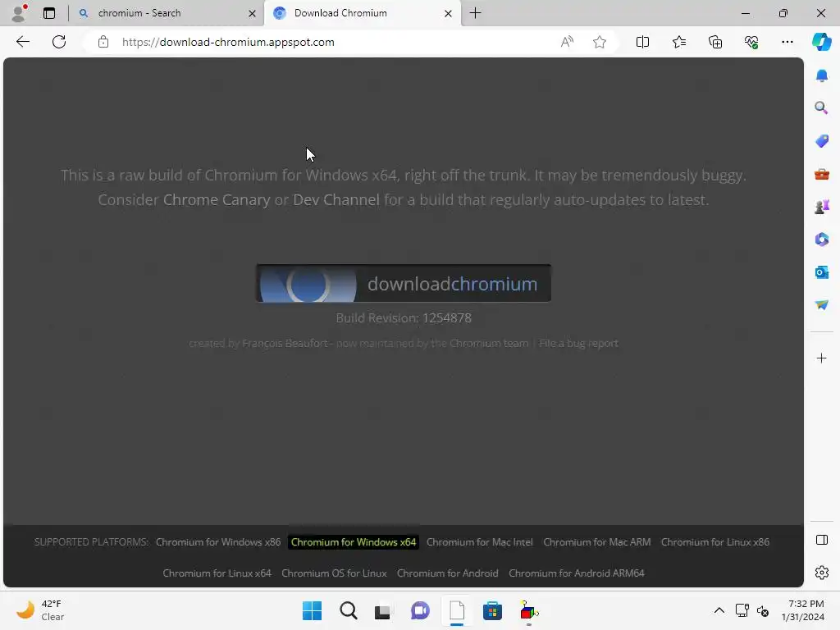Viewport: 840px width, 630px height.
Task: Open split screen view
Action: (x=642, y=42)
